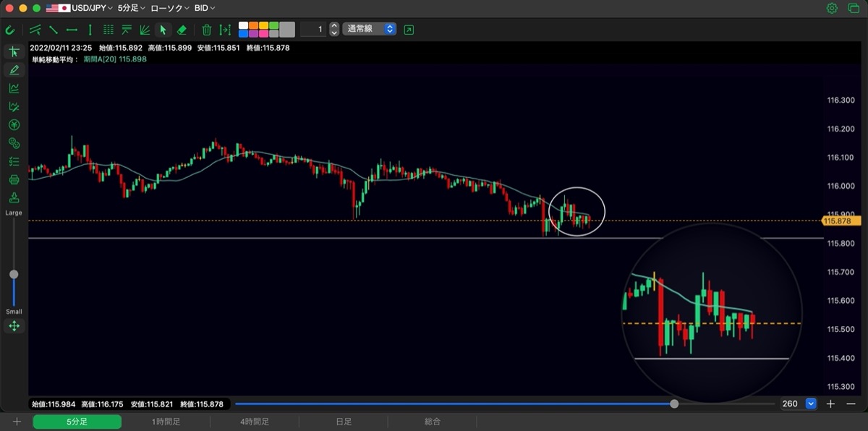Screen dimensions: 868x431
Task: Choose the eraser tool in the toolbar
Action: tap(182, 30)
